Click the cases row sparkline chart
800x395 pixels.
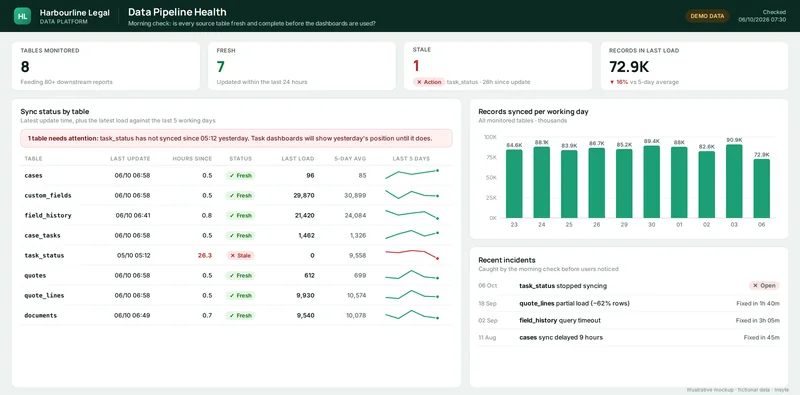pyautogui.click(x=412, y=174)
